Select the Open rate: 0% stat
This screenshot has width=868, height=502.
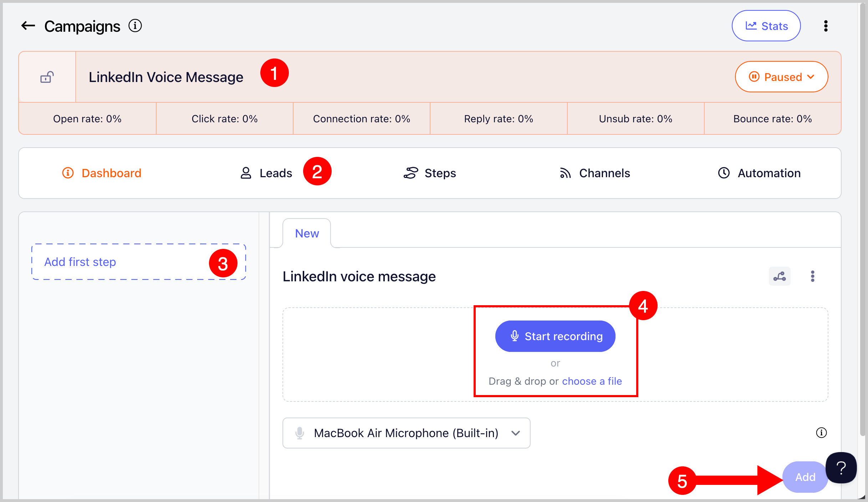87,119
